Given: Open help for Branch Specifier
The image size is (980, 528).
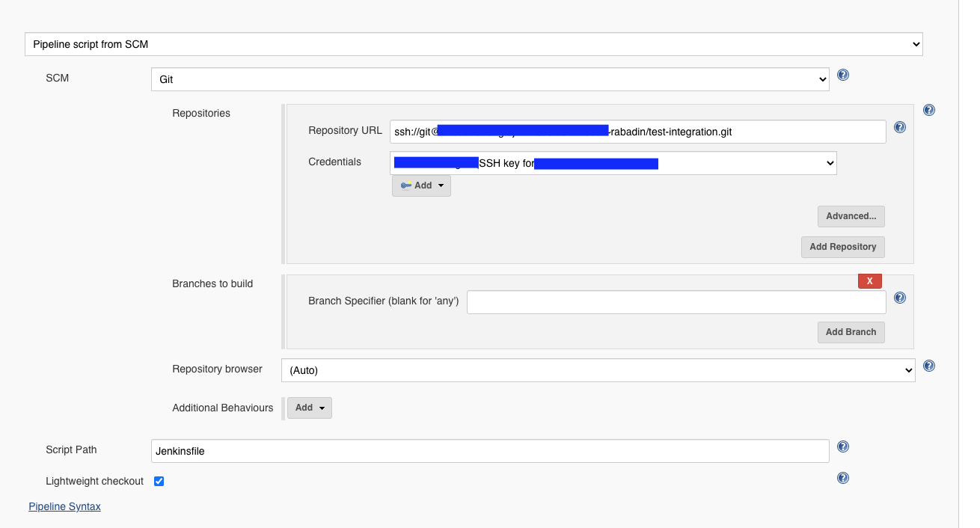Looking at the screenshot, I should click(899, 298).
